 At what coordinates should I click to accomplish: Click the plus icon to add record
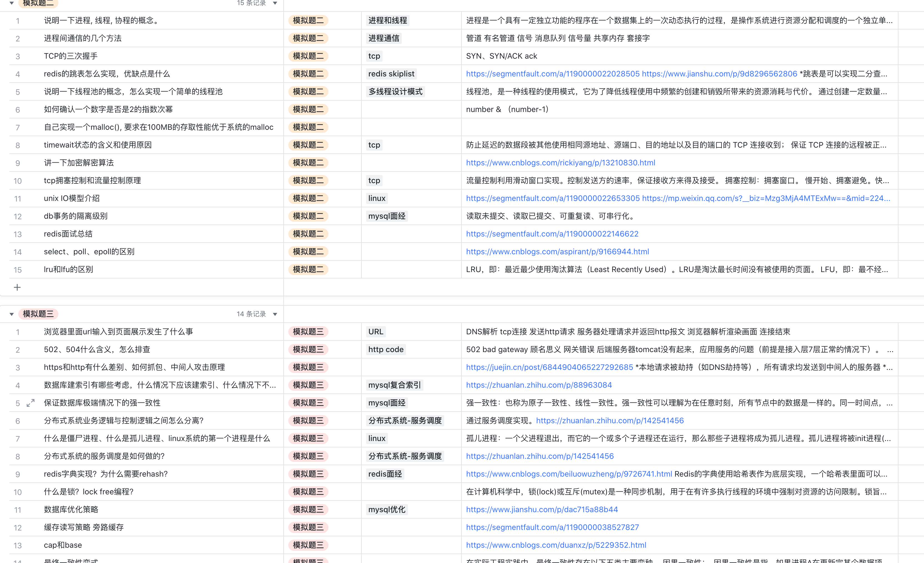coord(17,287)
